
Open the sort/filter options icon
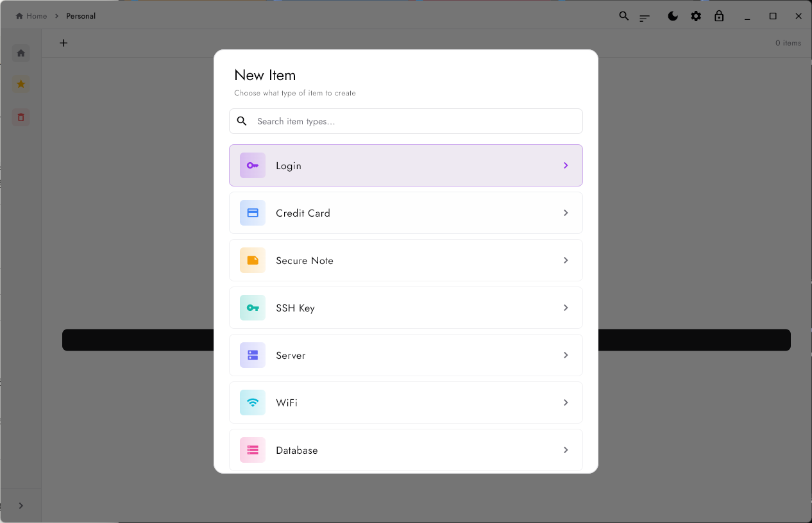645,18
